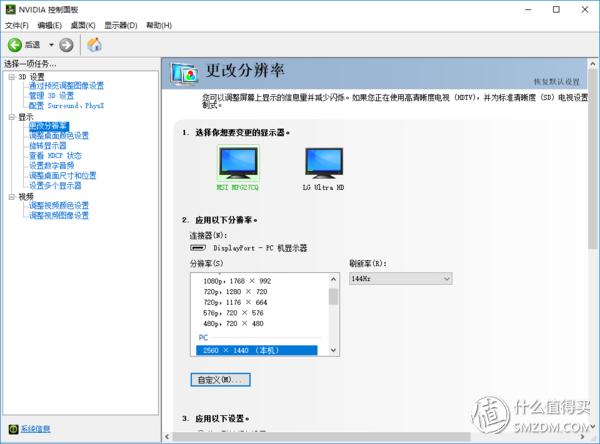Choose resolution 720p, 1176 × 664

point(235,302)
